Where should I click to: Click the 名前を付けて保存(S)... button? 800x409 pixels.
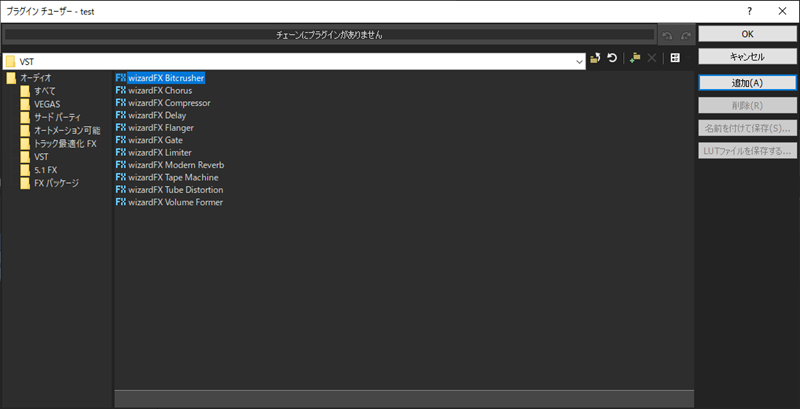747,128
